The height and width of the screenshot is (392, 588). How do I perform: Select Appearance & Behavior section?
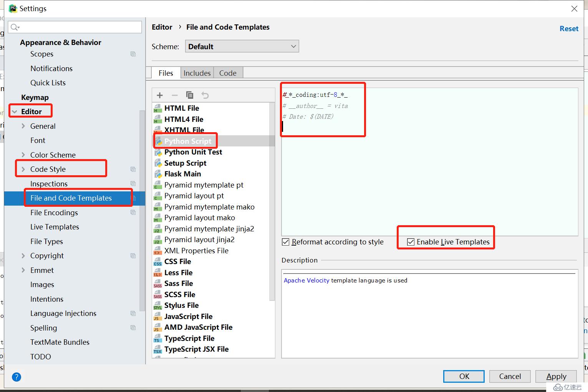(61, 42)
